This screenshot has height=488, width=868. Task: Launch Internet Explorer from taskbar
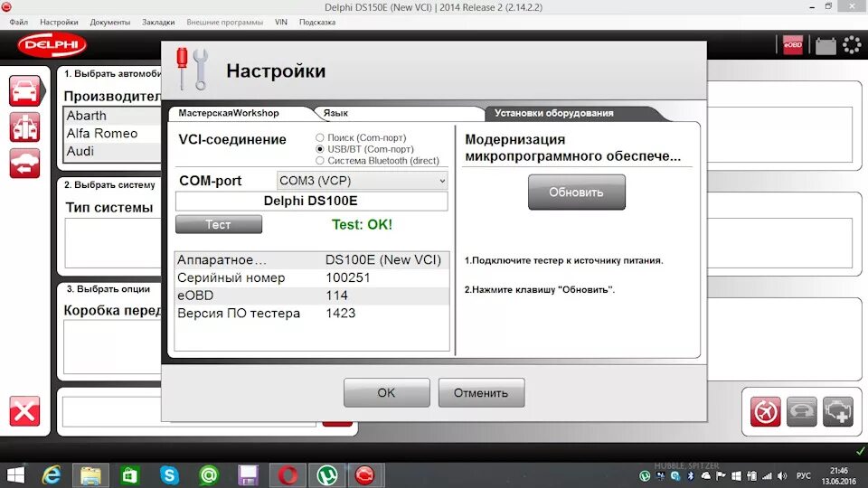[52, 475]
